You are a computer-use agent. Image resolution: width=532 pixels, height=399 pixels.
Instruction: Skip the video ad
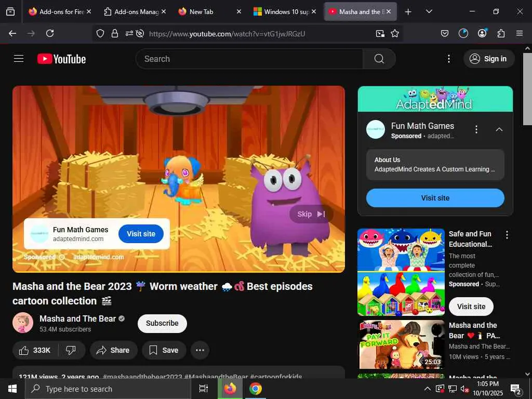311,214
